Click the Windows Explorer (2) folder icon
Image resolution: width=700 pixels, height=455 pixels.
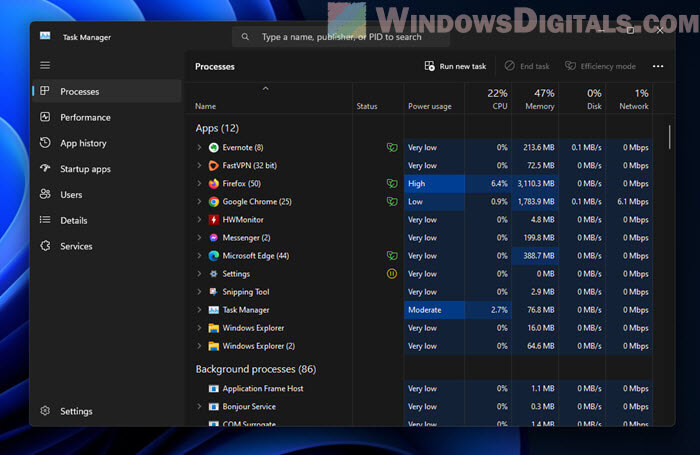[x=214, y=346]
